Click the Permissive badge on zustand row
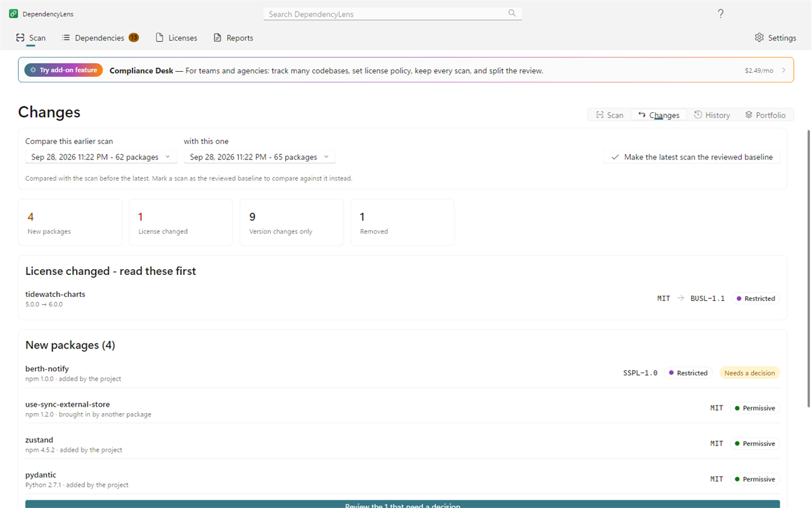This screenshot has height=508, width=812. [x=755, y=443]
